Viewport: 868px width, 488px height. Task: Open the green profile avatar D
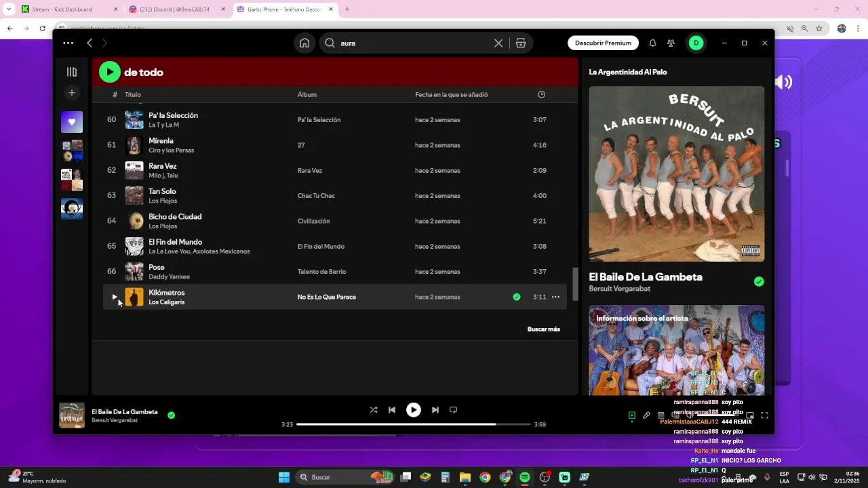click(x=696, y=43)
